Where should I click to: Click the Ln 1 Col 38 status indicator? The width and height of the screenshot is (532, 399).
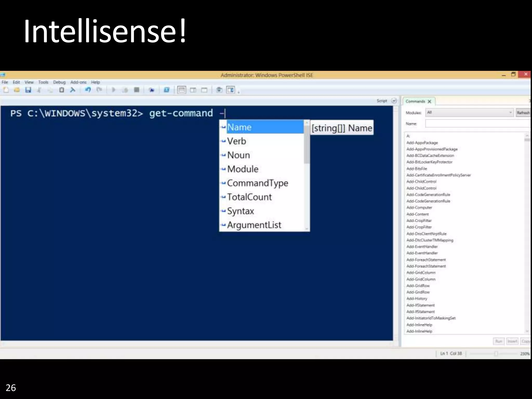[x=451, y=354]
